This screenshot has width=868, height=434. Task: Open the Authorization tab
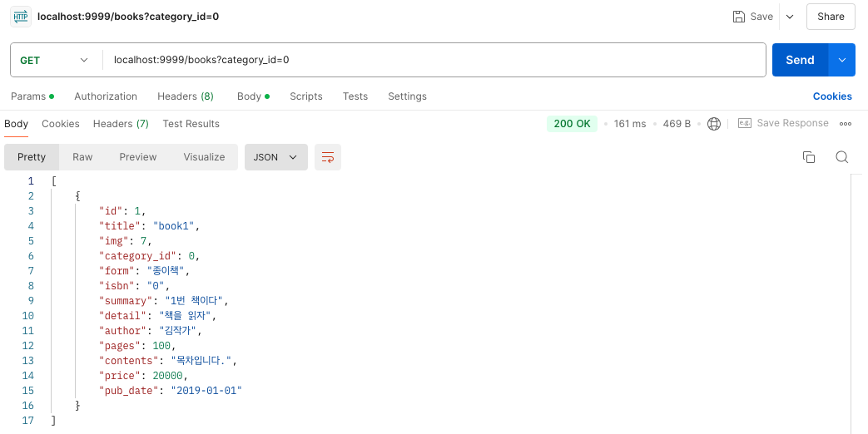pyautogui.click(x=106, y=96)
